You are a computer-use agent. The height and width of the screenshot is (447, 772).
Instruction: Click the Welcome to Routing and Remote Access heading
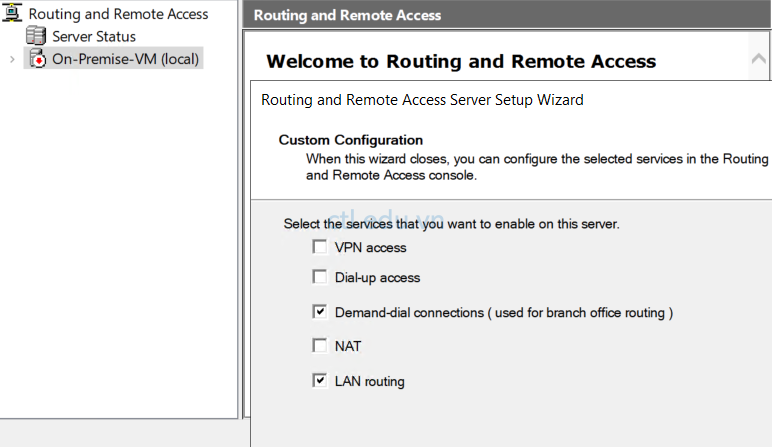pos(461,62)
